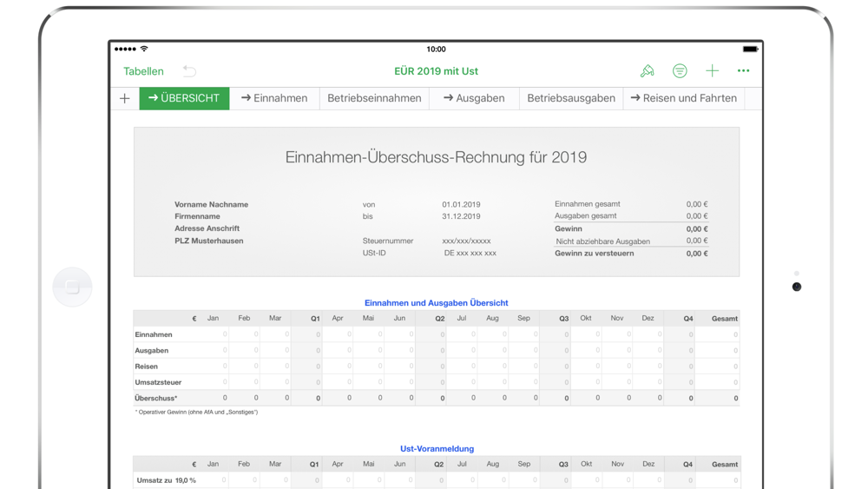Select the Gewinn row label
Screen dimensions: 868x489
pos(569,228)
